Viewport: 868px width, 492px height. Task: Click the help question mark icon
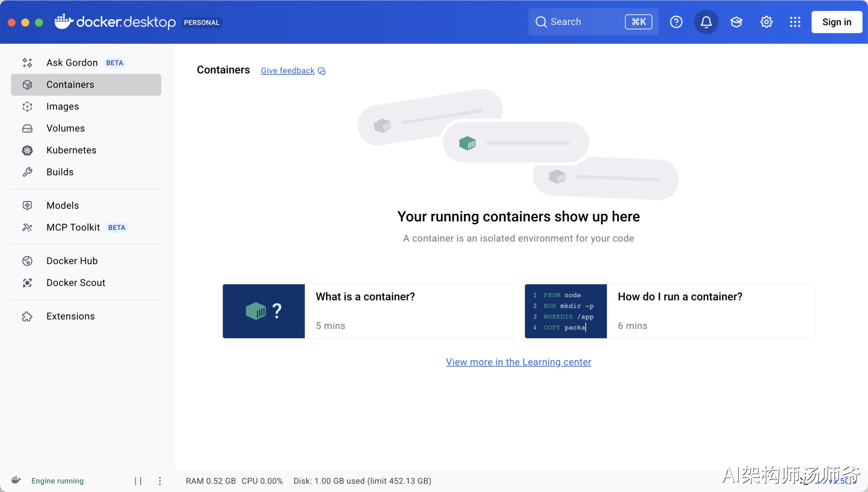click(x=676, y=22)
